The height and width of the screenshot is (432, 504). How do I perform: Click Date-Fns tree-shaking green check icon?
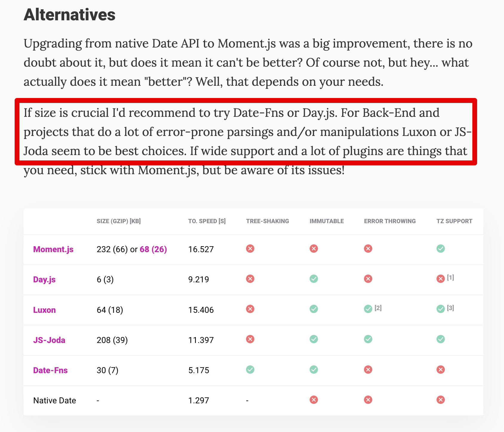click(250, 370)
